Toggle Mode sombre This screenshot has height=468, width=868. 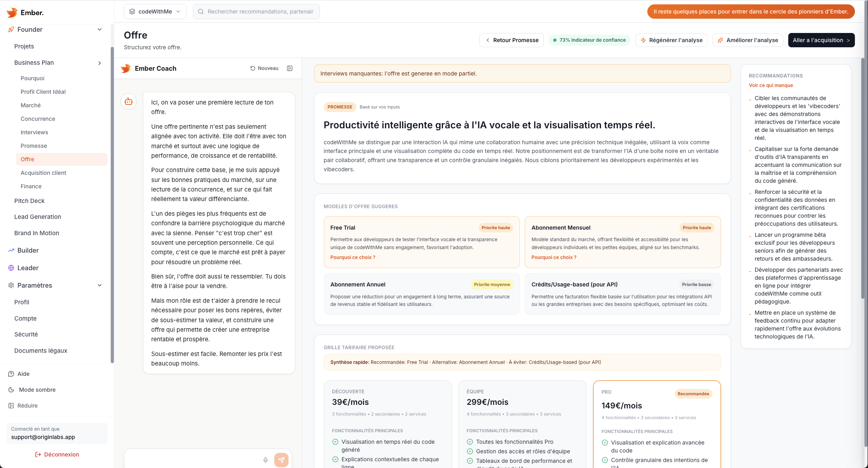(36, 390)
